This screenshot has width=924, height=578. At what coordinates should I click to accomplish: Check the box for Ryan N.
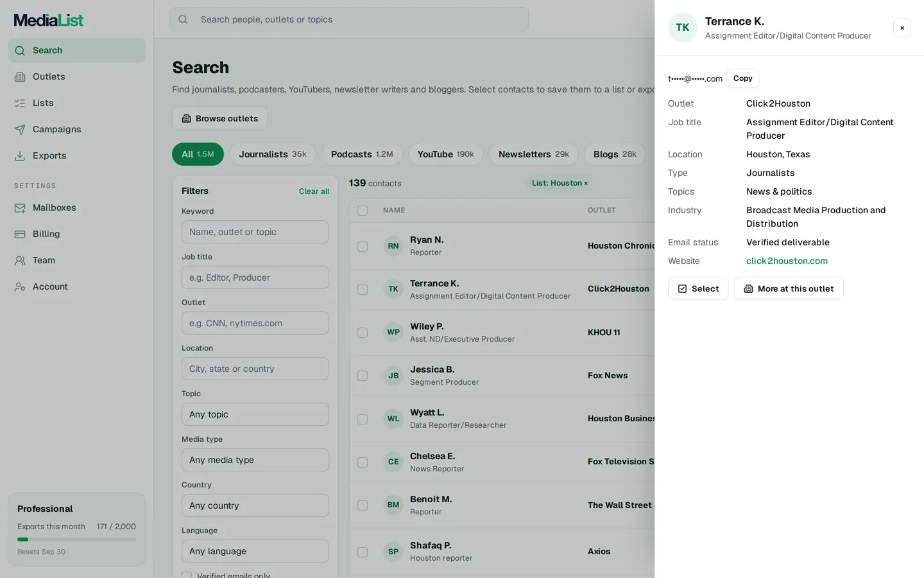click(363, 247)
